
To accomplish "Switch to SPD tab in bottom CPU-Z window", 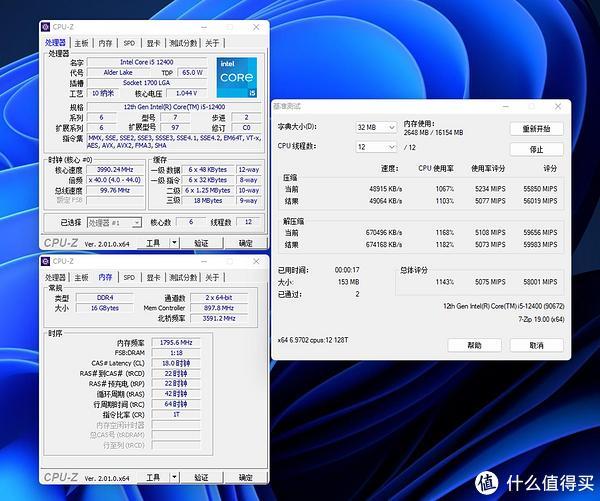I will click(x=129, y=276).
